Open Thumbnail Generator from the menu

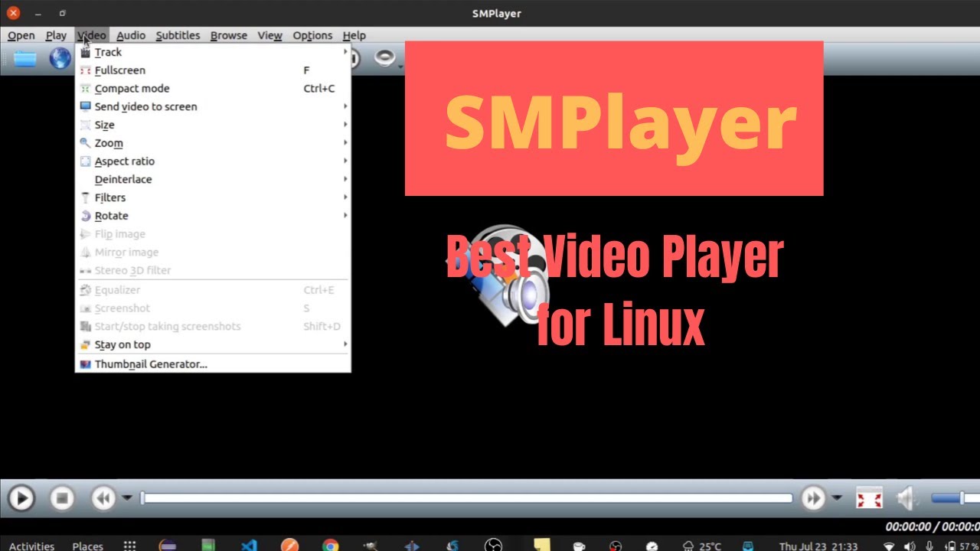213,364
